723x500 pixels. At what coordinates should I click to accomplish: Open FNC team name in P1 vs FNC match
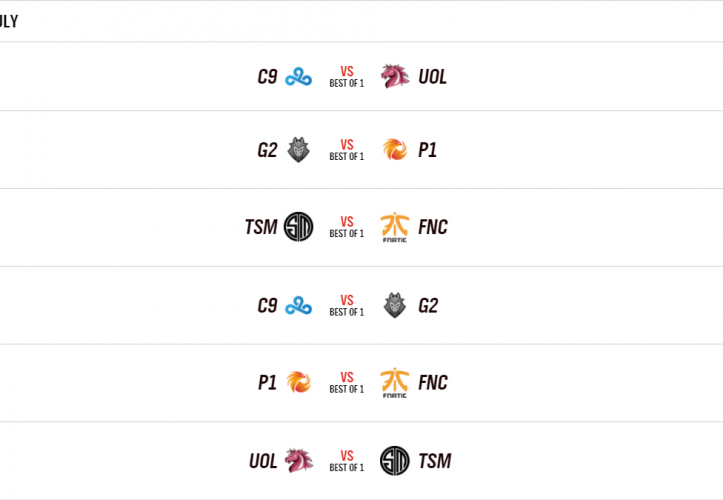433,382
